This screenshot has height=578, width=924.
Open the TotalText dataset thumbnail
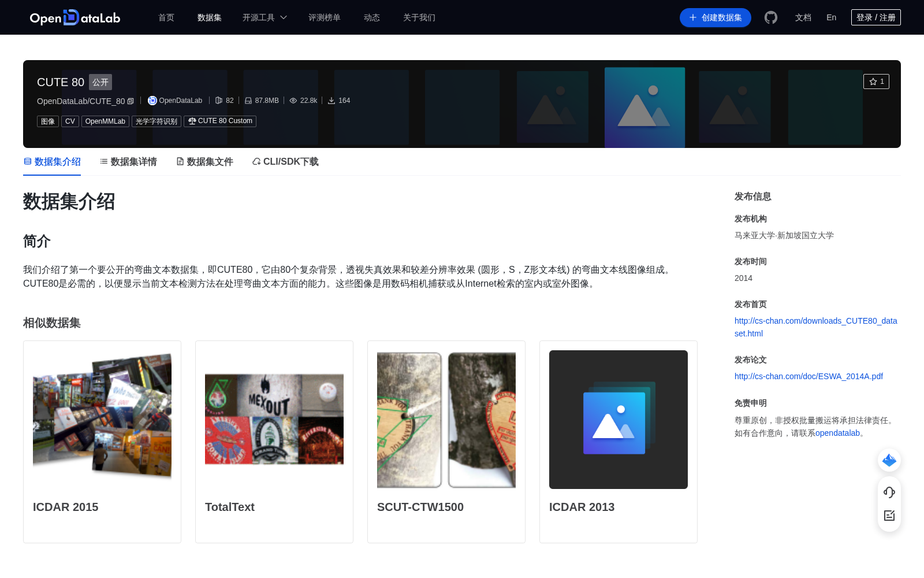(x=274, y=420)
